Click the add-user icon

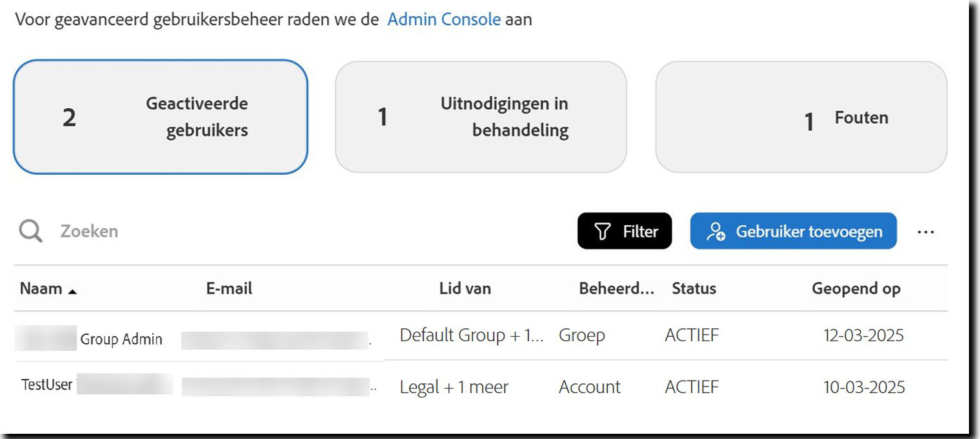tap(716, 231)
